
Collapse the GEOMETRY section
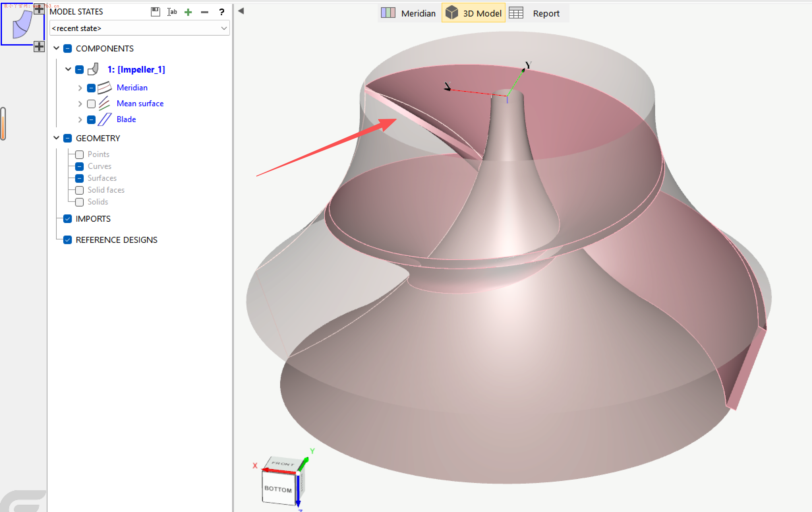tap(56, 138)
